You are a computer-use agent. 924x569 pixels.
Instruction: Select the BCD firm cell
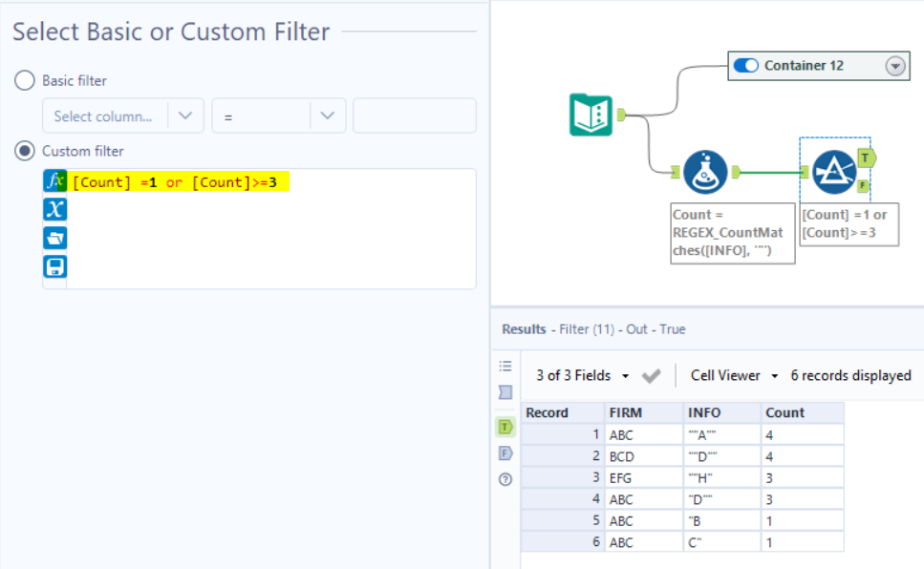tap(644, 456)
